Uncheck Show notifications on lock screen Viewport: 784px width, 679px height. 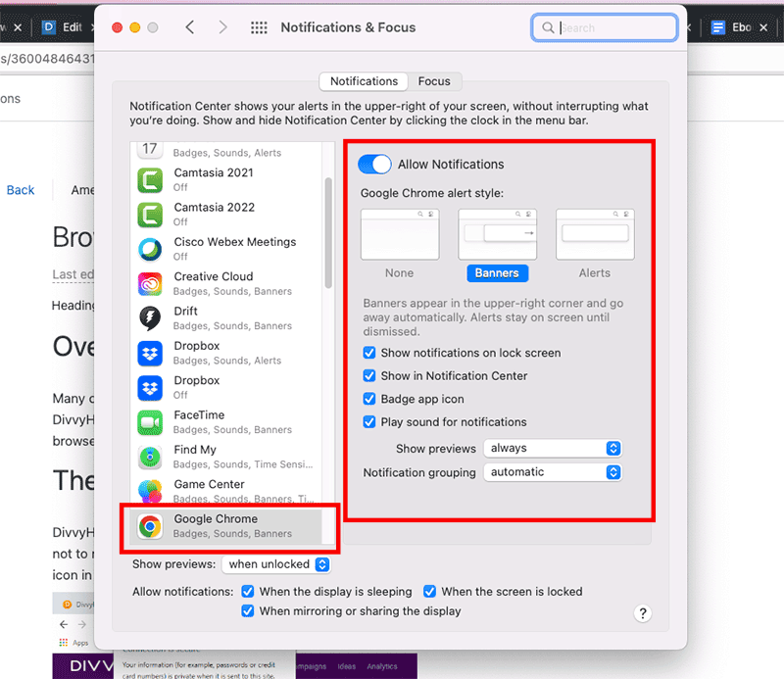369,353
